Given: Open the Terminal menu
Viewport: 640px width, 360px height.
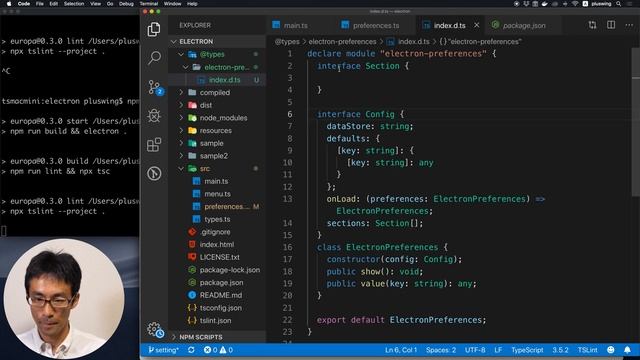Looking at the screenshot, I should tap(149, 4).
